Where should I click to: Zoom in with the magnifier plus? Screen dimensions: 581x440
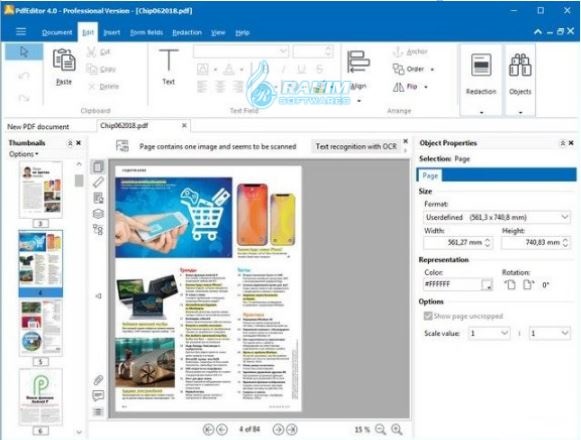click(397, 430)
